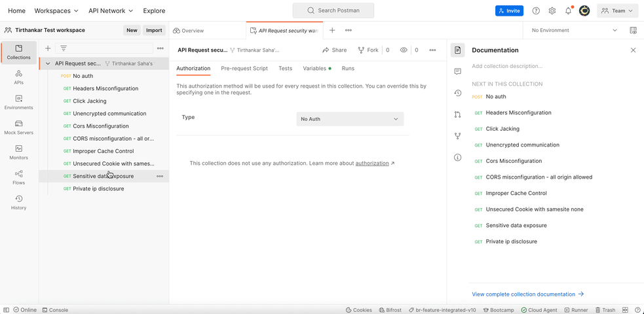Open Cookies in the status bar
Screen dimensions: 644x314
click(x=359, y=310)
